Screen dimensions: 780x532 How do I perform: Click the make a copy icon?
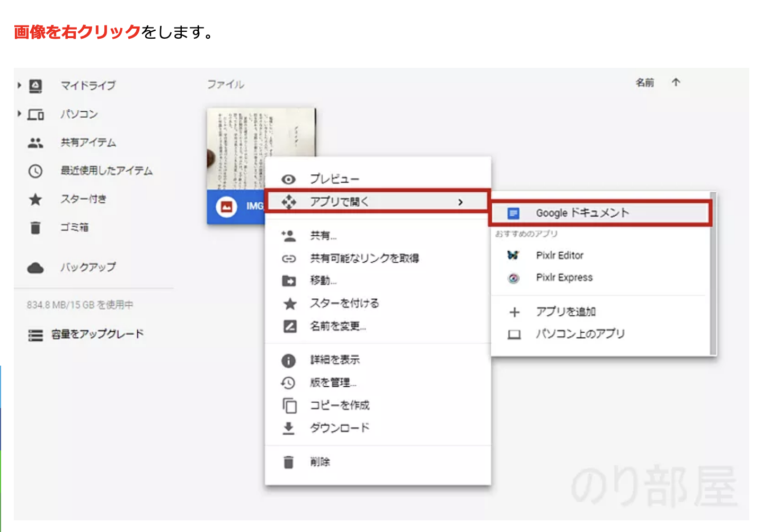tap(289, 405)
